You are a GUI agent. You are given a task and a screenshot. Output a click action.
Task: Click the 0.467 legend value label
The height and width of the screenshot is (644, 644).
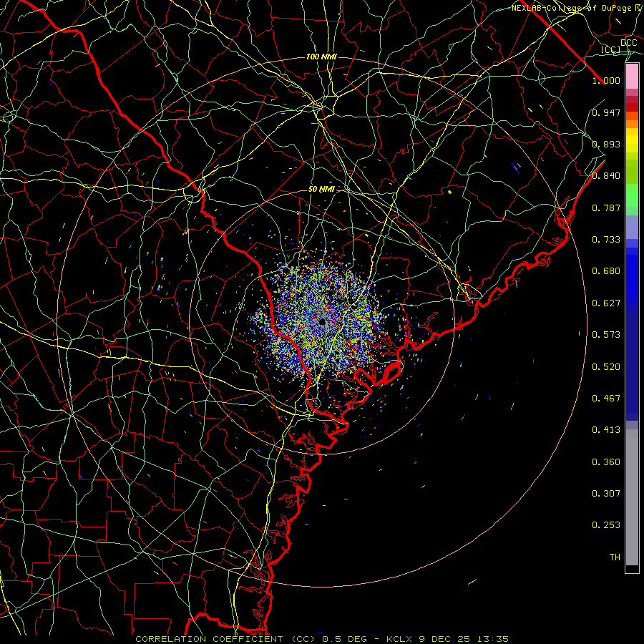click(x=606, y=399)
